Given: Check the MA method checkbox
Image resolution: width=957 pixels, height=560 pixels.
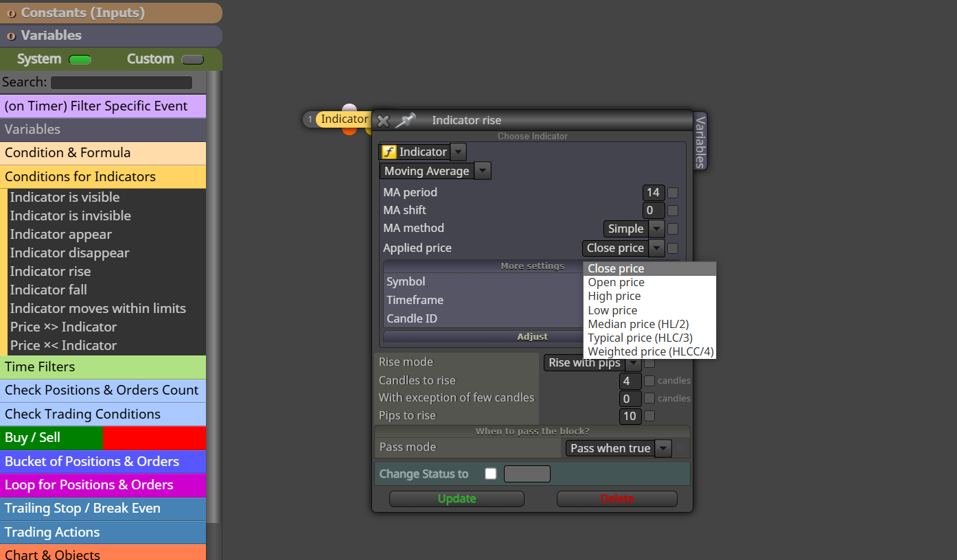Looking at the screenshot, I should click(x=673, y=229).
